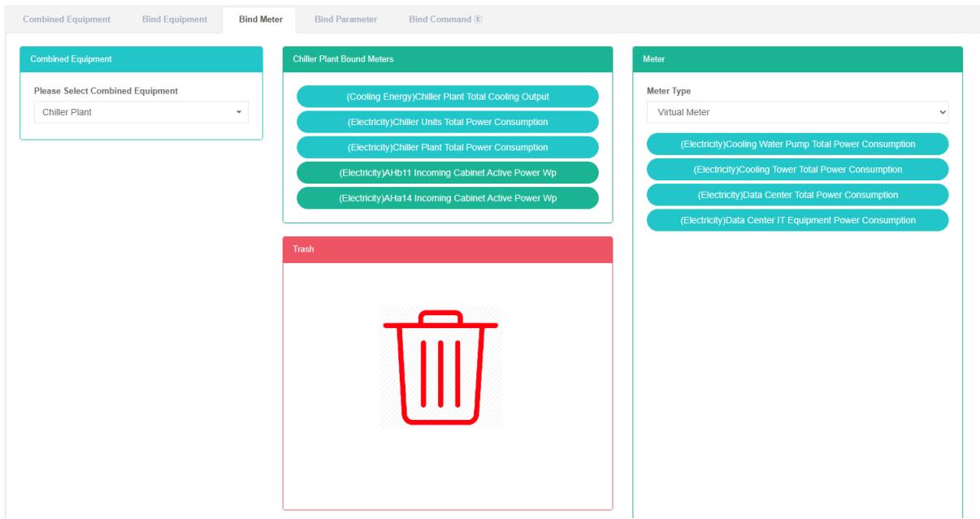
Task: Click Chiller Units Total Power Consumption meter
Action: pyautogui.click(x=448, y=122)
